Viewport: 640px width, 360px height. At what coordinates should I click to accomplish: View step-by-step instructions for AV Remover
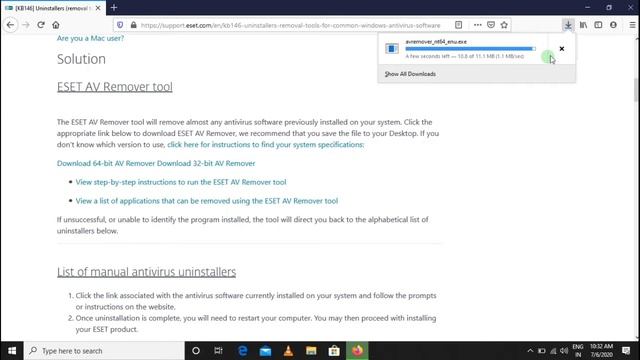coord(181,182)
